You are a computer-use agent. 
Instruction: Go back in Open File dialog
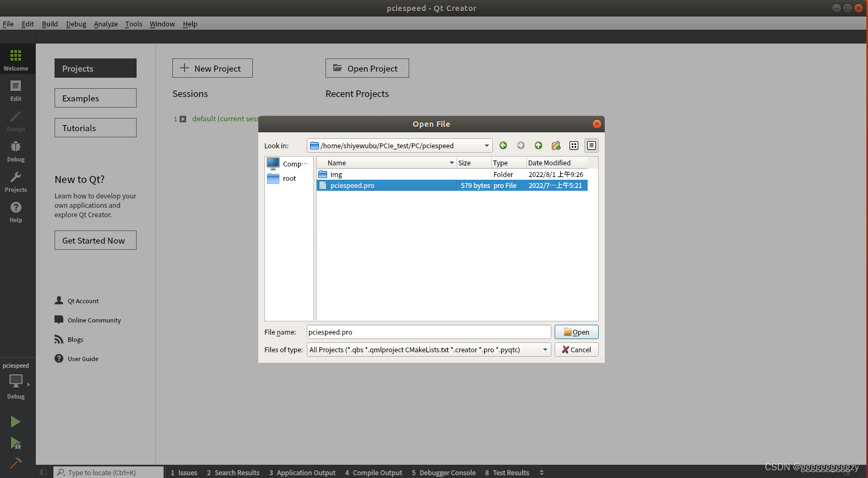tap(503, 146)
